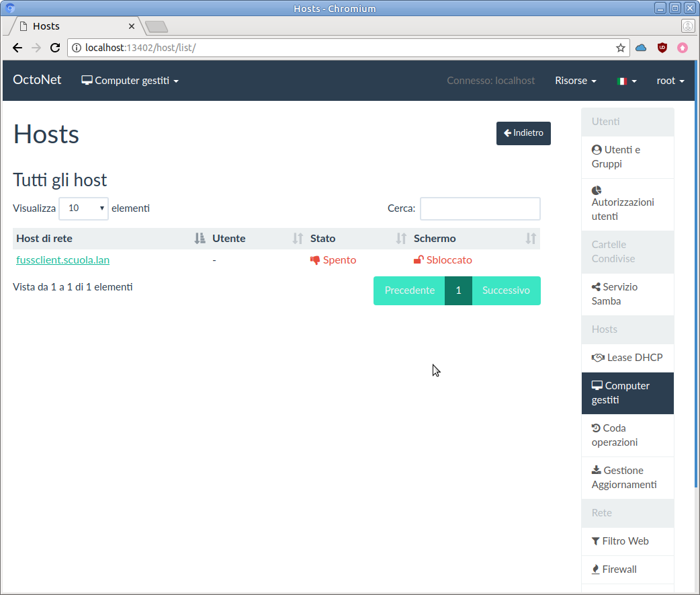Sort by Stato column

(359, 239)
